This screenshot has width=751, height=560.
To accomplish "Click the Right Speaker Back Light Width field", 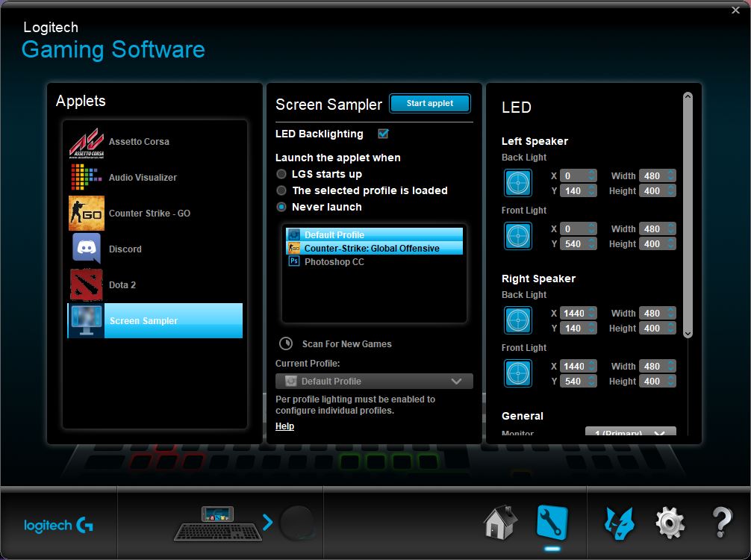I will [x=657, y=314].
